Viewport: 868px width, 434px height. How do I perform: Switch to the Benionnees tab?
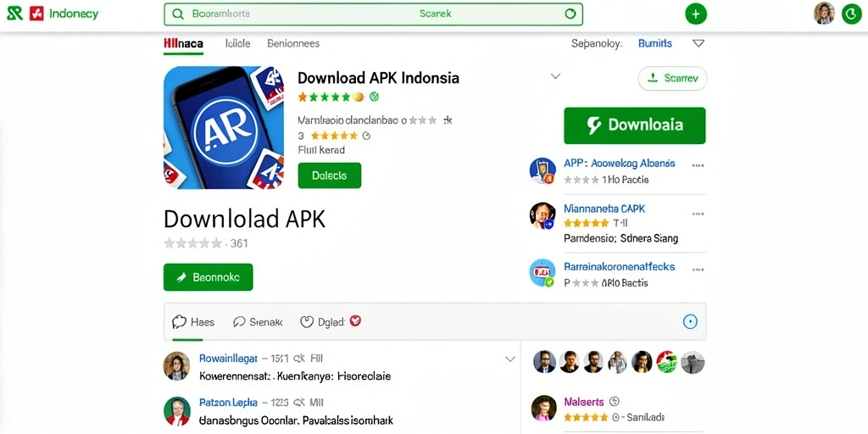coord(293,43)
